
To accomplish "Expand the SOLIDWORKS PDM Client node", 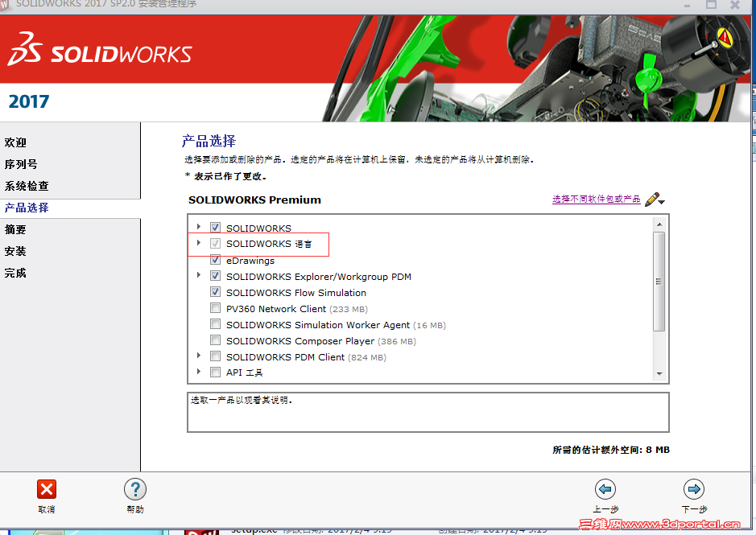I will tap(199, 356).
